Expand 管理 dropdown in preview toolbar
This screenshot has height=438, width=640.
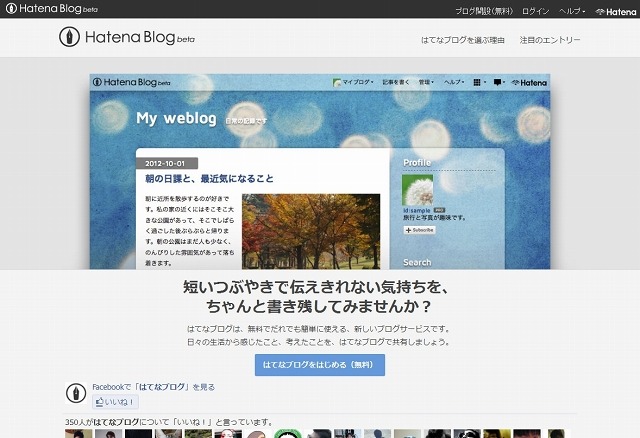[x=426, y=82]
